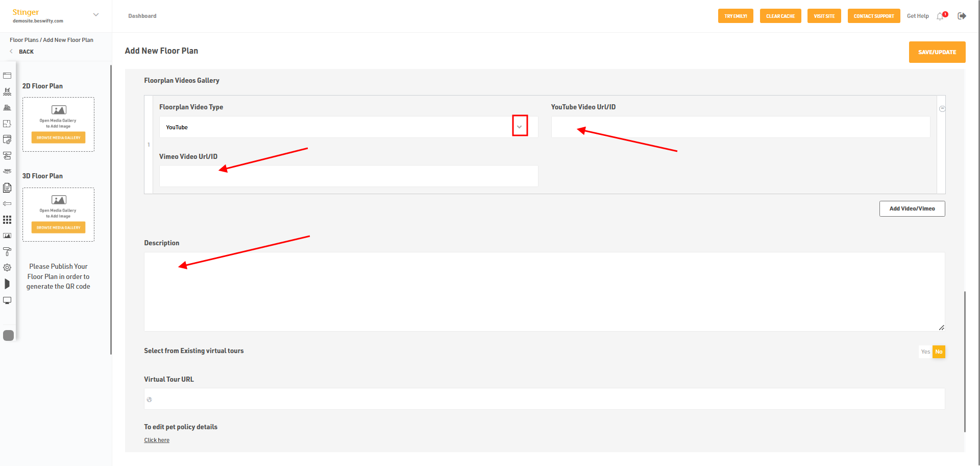The image size is (980, 466).
Task: Click the notification bell icon
Action: click(941, 16)
